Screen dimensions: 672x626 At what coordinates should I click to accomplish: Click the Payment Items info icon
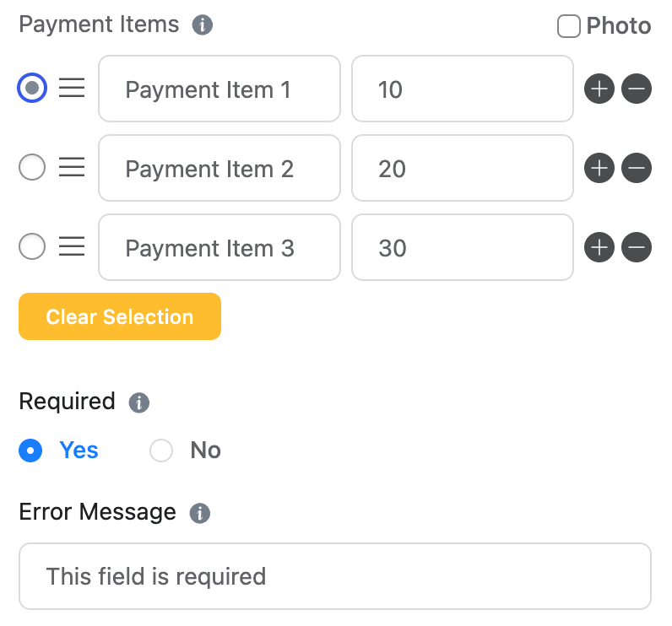[202, 25]
